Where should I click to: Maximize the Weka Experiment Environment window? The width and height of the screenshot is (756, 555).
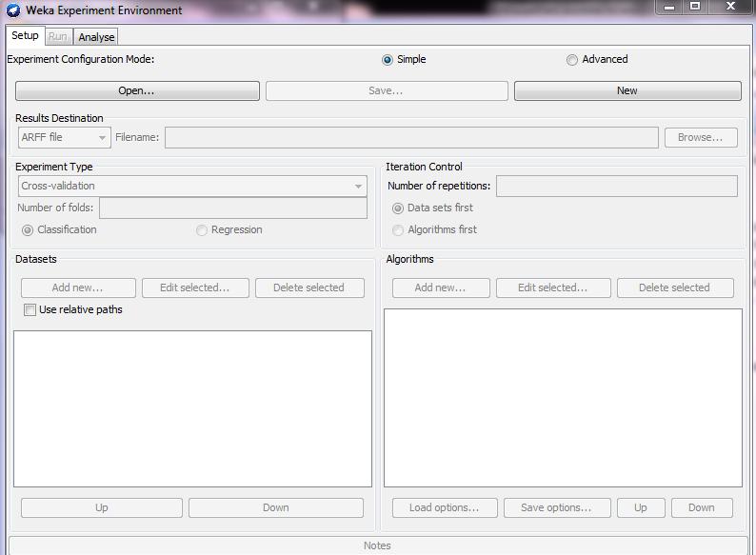pyautogui.click(x=695, y=7)
